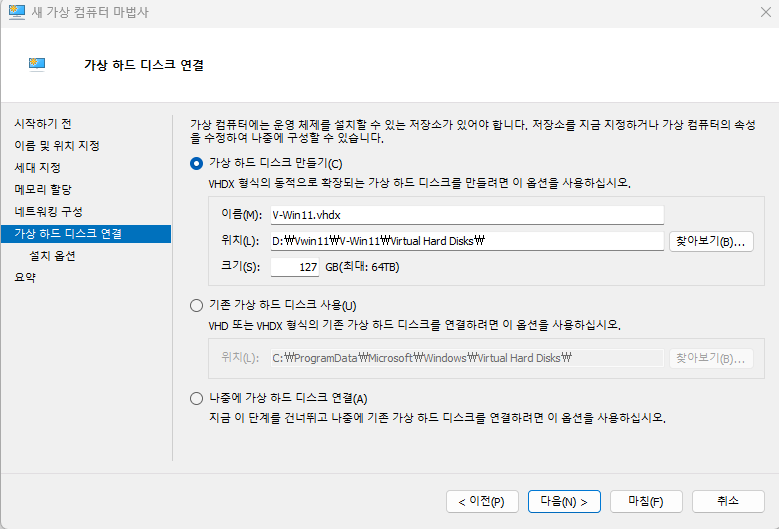Cancel the wizard with 취소
Image resolution: width=779 pixels, height=529 pixels.
pyautogui.click(x=728, y=501)
